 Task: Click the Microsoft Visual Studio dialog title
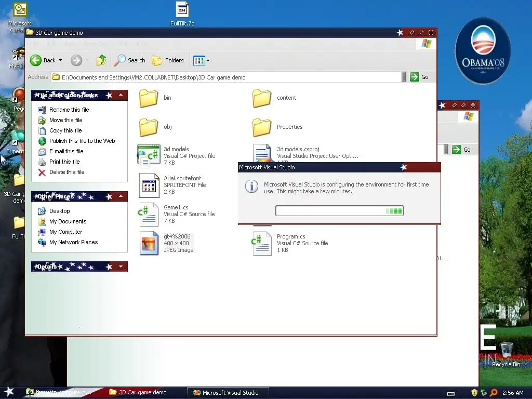267,167
